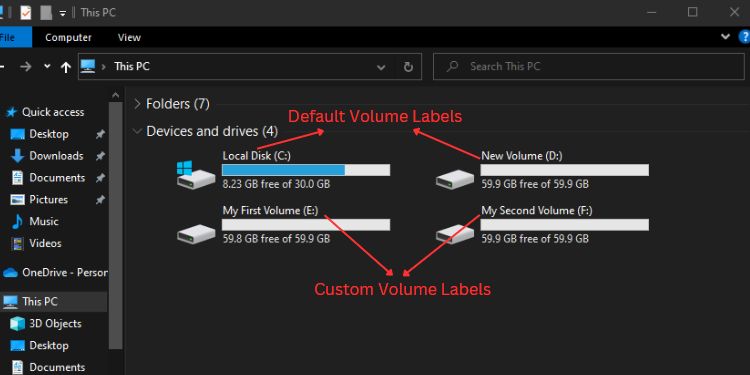
Task: Click the My First Volume (E:) usage bar
Action: pyautogui.click(x=306, y=225)
